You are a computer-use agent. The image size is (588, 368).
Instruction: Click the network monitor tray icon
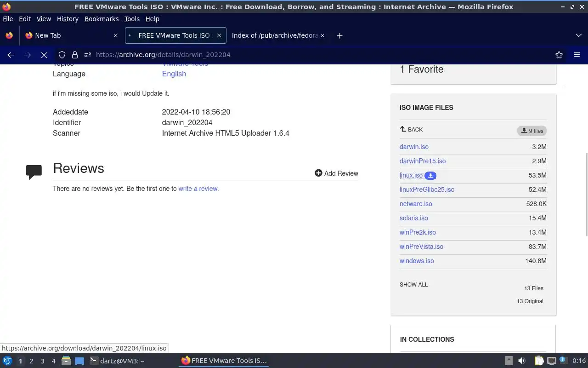click(551, 361)
